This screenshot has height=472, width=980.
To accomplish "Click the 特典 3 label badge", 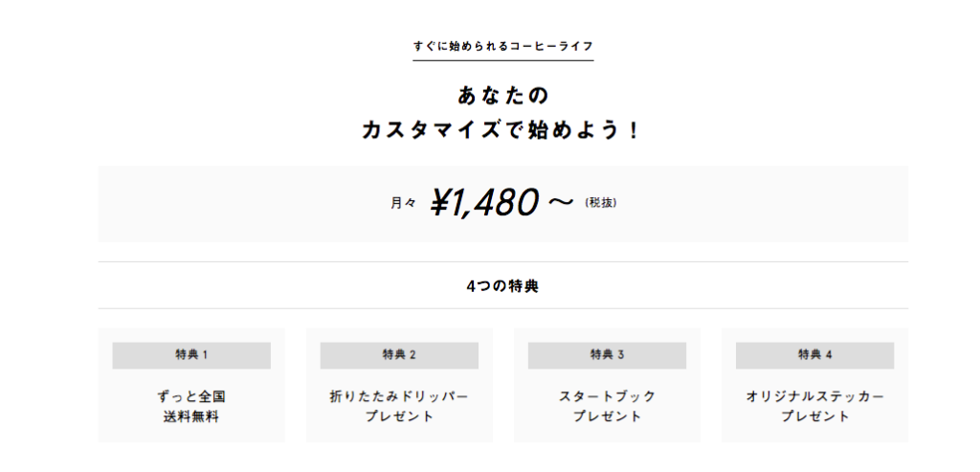I will 607,355.
